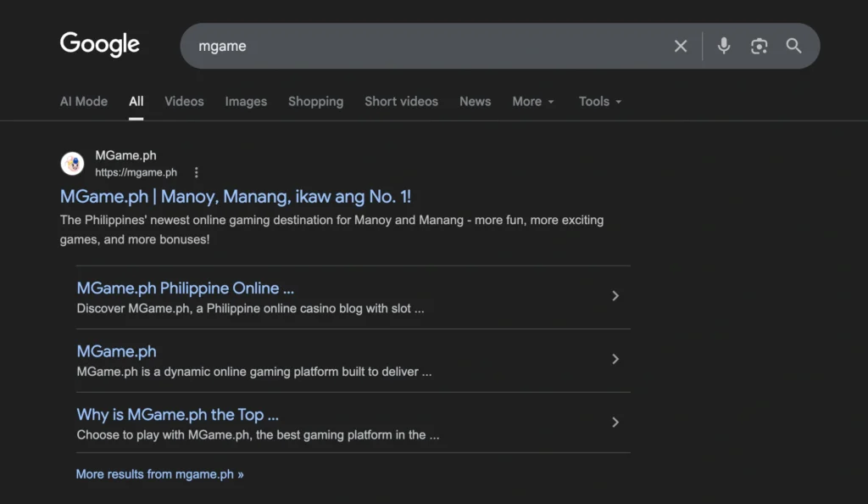Screen dimensions: 868x504
Task: Open the News results tab
Action: [475, 101]
